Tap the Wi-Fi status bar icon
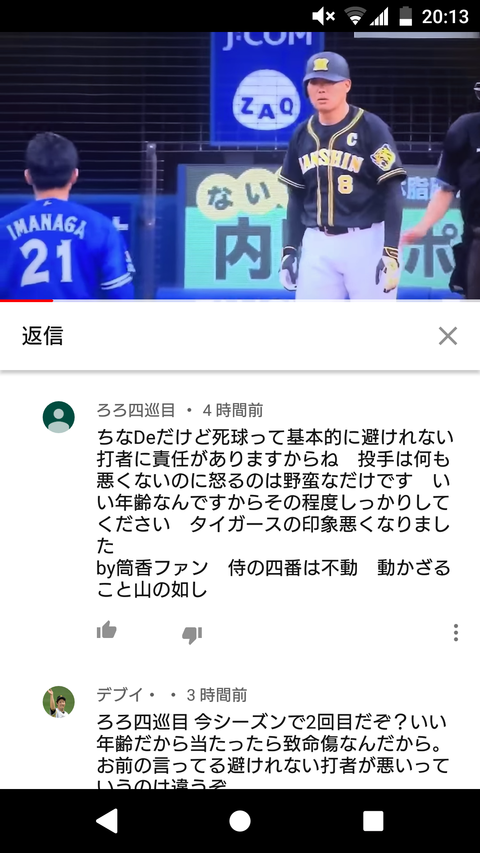This screenshot has height=853, width=480. click(x=355, y=16)
